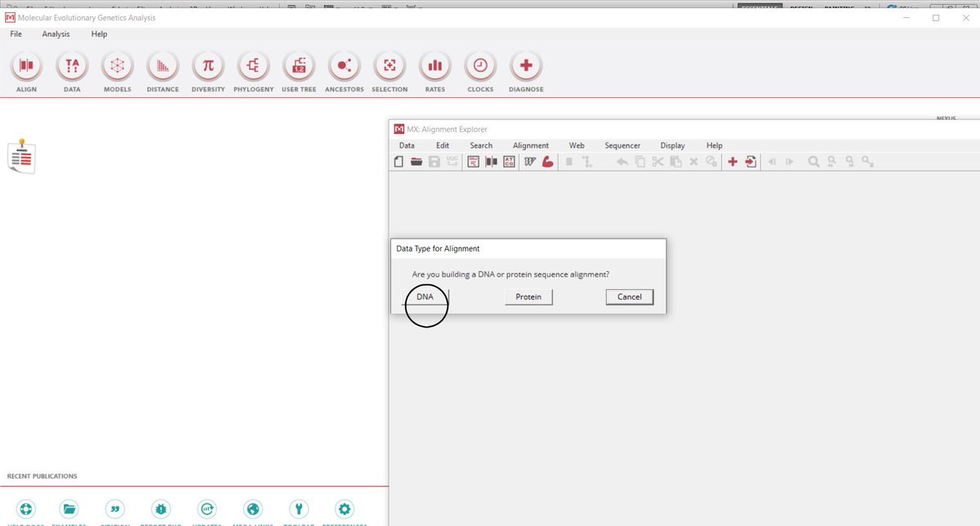
Task: Open the Report Bug icon
Action: (x=162, y=509)
